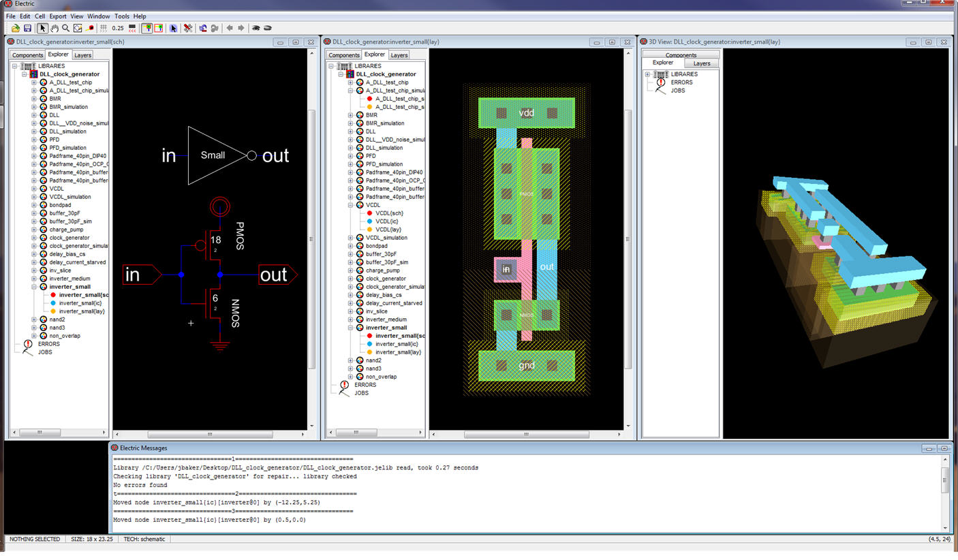The image size is (958, 560).
Task: Switch to the Layers tab in layout window
Action: coord(399,55)
